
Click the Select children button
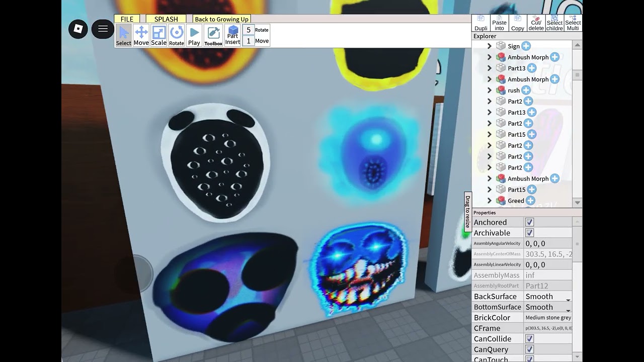554,23
